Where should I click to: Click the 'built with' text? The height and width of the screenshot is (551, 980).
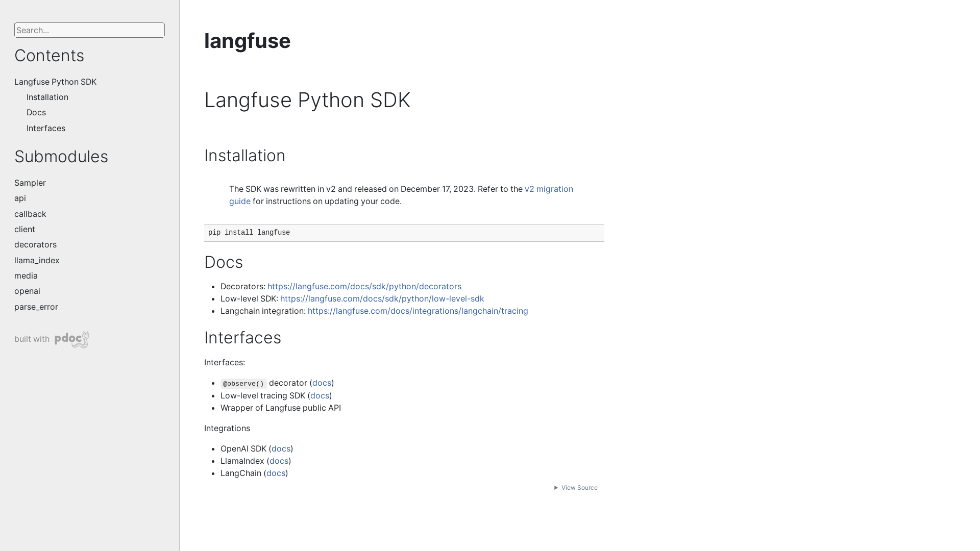point(32,339)
